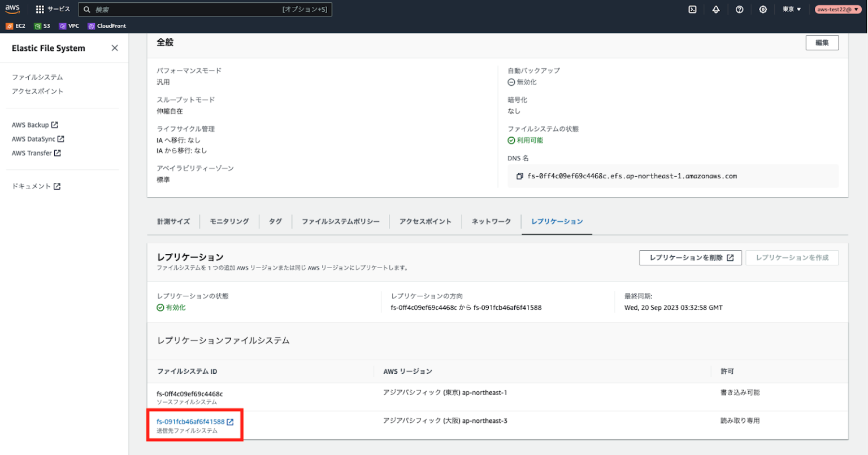Click the レプリケーションを削除 button
Image resolution: width=868 pixels, height=455 pixels.
691,258
